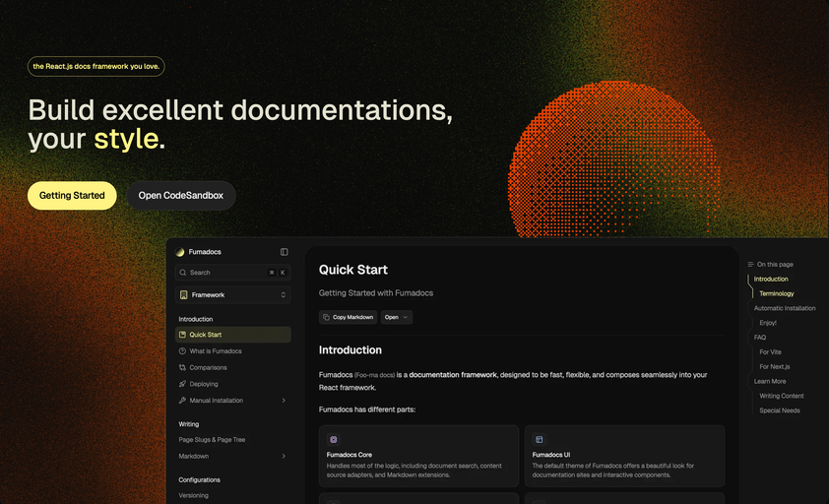Jump to Special Needs section
The width and height of the screenshot is (829, 504).
(x=780, y=410)
